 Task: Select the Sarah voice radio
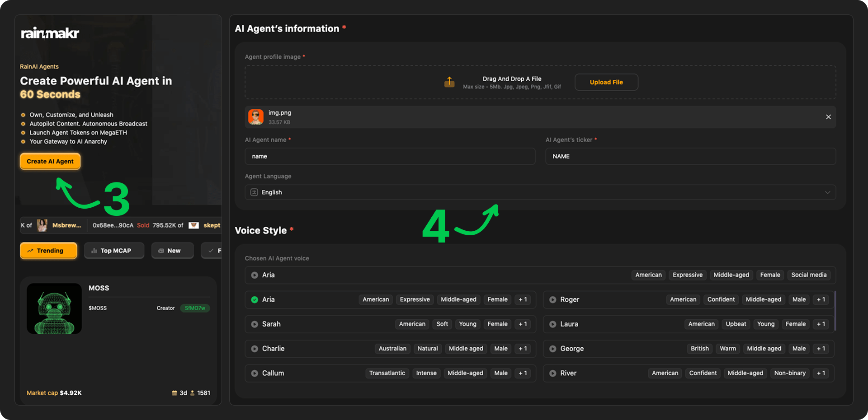[255, 324]
